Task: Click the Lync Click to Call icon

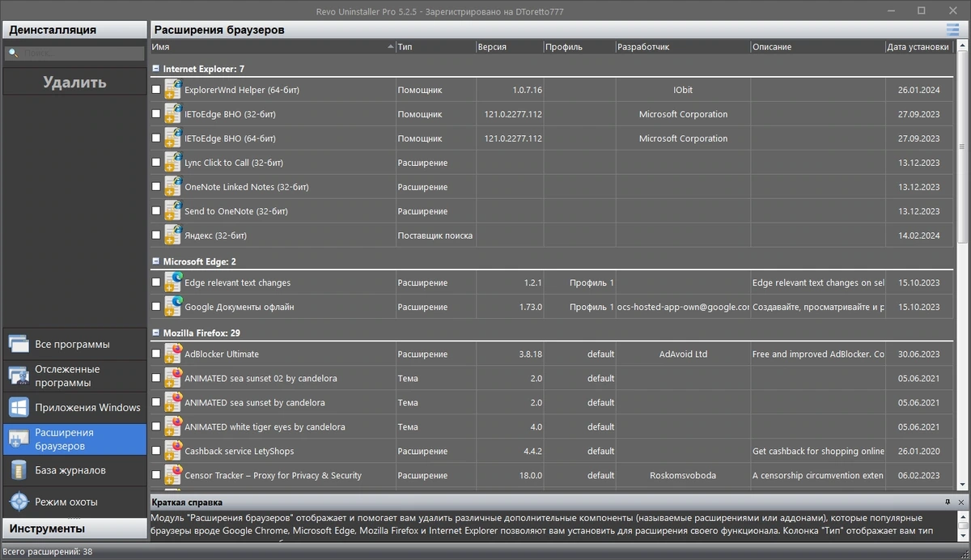Action: tap(173, 163)
